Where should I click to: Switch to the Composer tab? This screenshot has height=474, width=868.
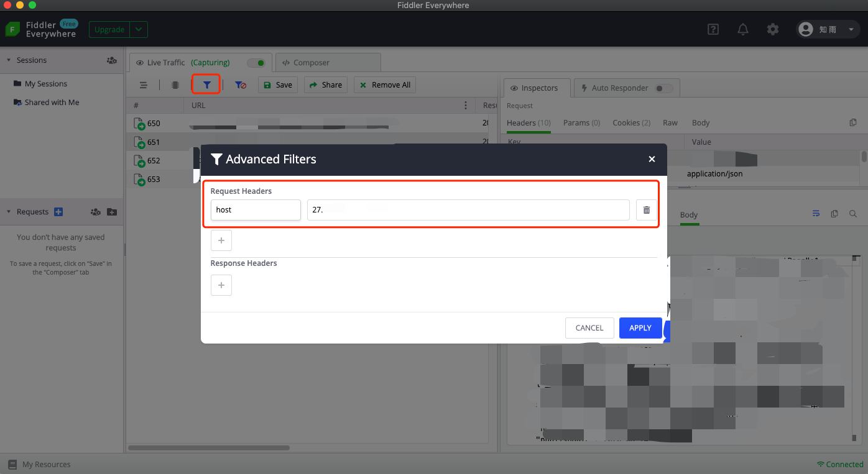[x=328, y=63]
